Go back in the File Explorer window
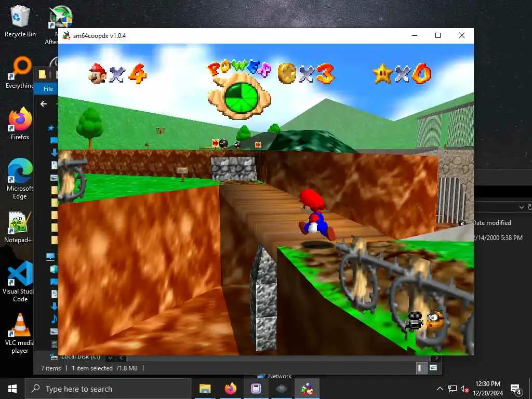532x399 pixels. 44,104
